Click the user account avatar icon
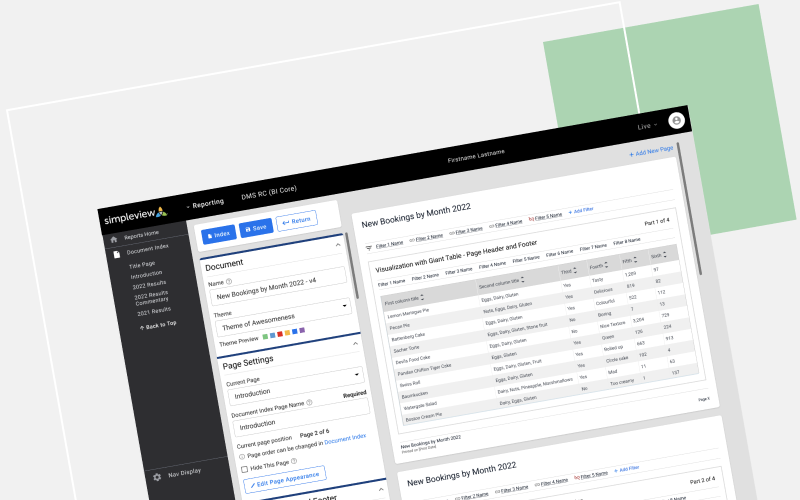800x500 pixels. (x=677, y=120)
